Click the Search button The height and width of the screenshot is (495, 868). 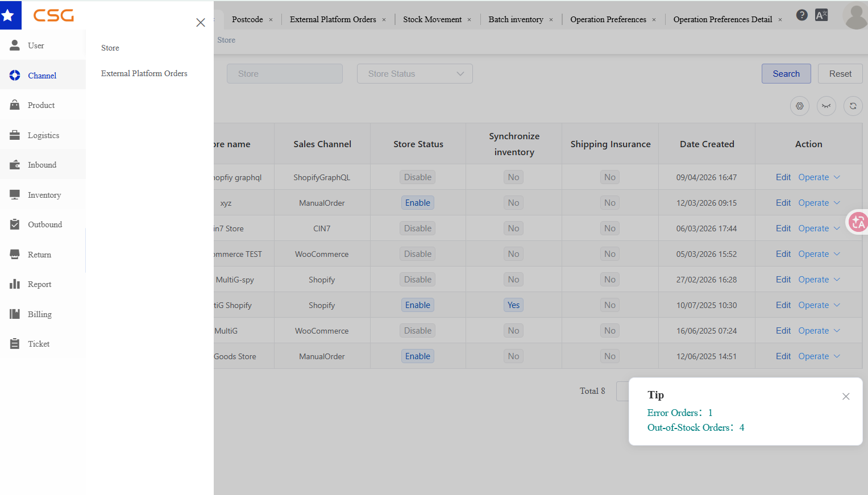click(786, 74)
